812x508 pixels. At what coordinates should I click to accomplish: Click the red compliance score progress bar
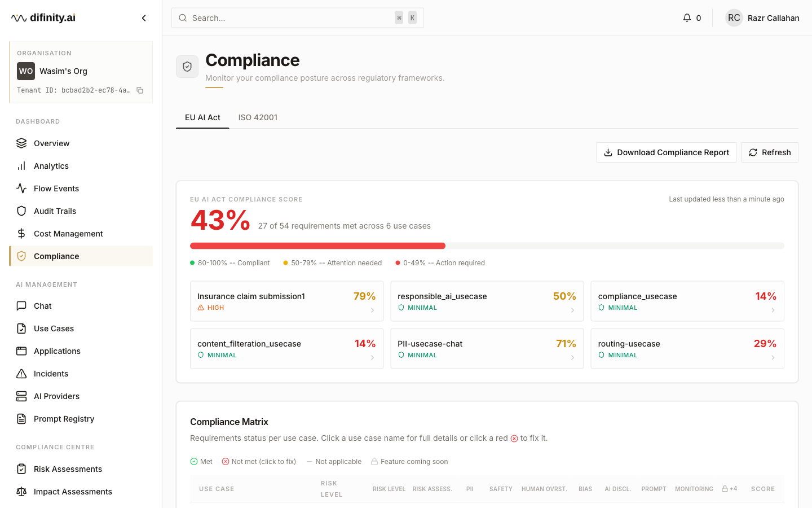[x=317, y=246]
